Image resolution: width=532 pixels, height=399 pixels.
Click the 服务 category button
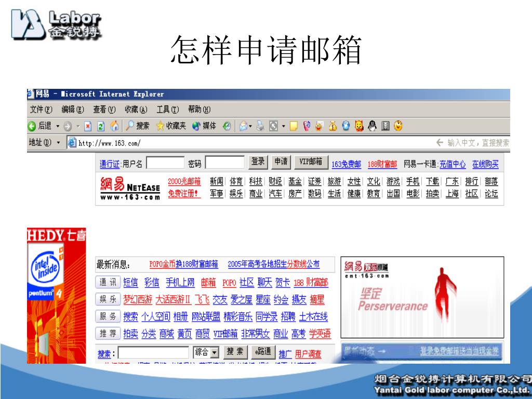pyautogui.click(x=108, y=316)
